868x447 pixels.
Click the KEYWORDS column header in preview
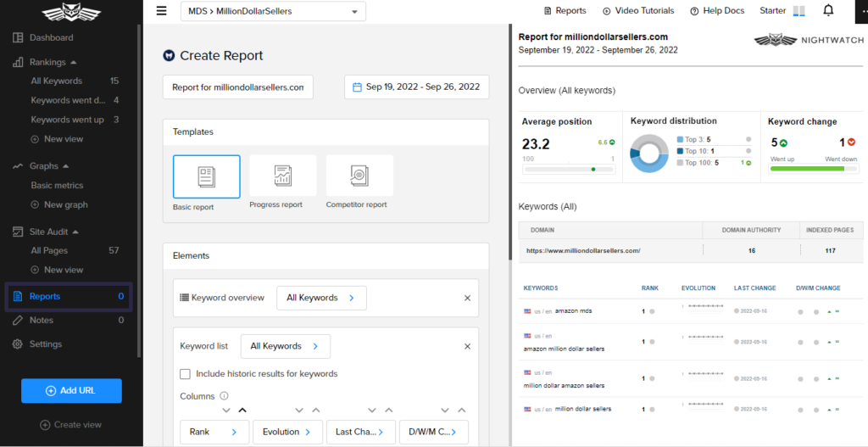(x=540, y=288)
